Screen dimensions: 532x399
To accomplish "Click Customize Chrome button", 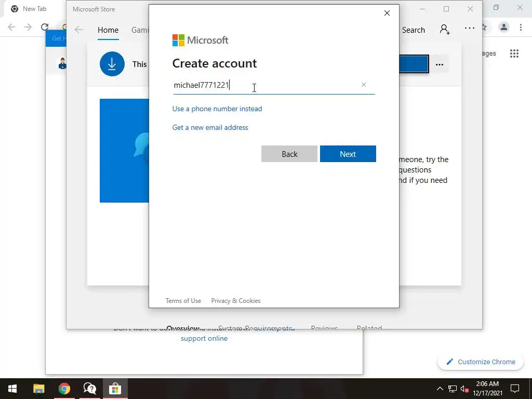I will pos(481,362).
